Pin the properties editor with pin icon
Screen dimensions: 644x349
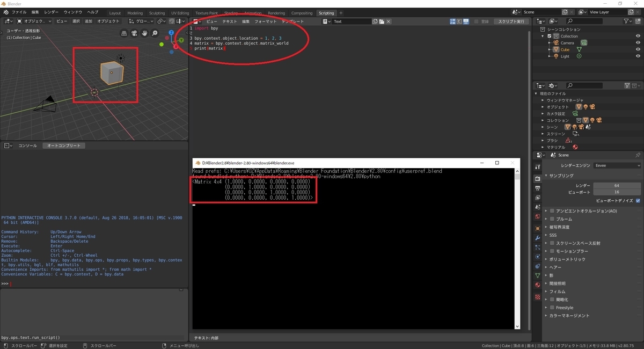click(x=638, y=155)
